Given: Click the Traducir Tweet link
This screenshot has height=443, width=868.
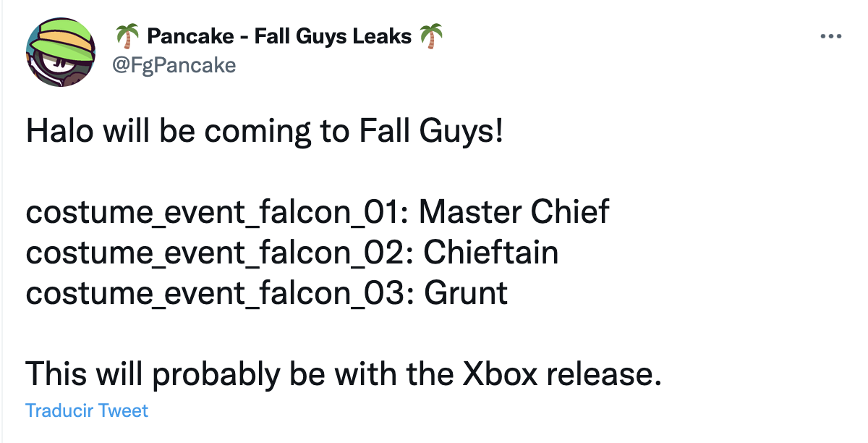Looking at the screenshot, I should point(87,411).
